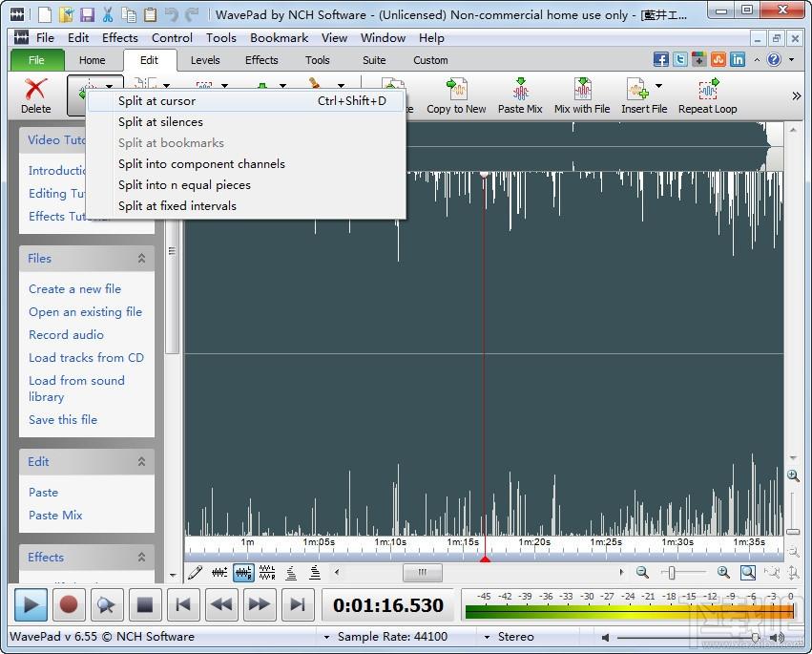Open the cleanup brush dropdown arrow
This screenshot has width=812, height=654.
(341, 86)
